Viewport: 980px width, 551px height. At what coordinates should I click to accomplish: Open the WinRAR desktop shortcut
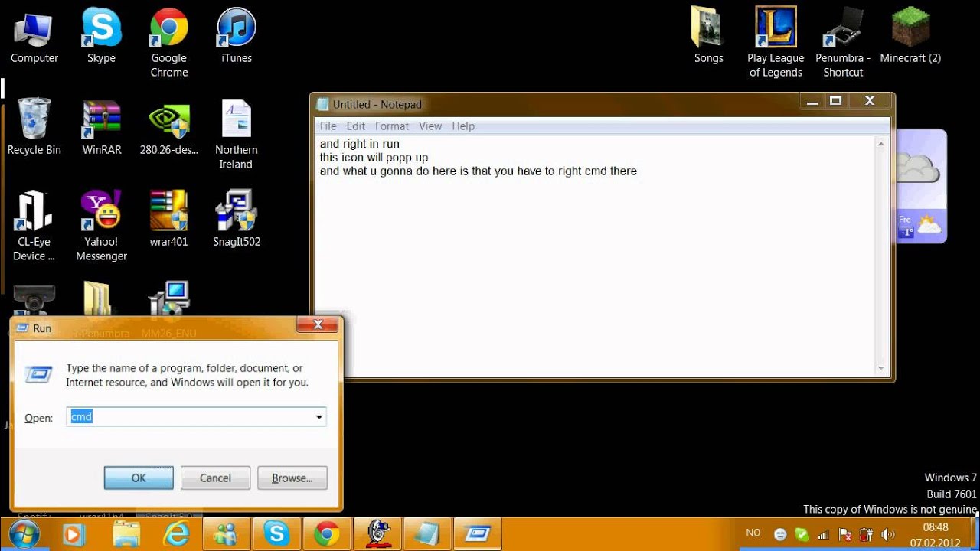102,128
